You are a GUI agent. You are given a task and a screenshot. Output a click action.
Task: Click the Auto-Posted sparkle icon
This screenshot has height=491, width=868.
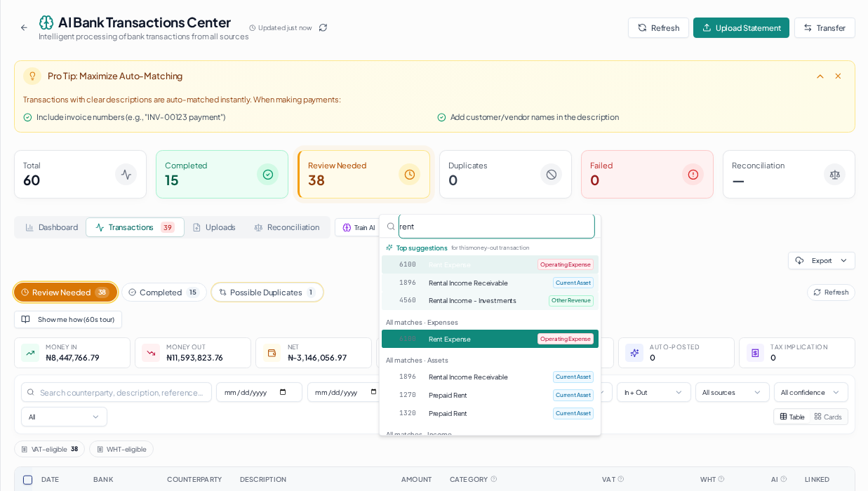click(x=635, y=353)
